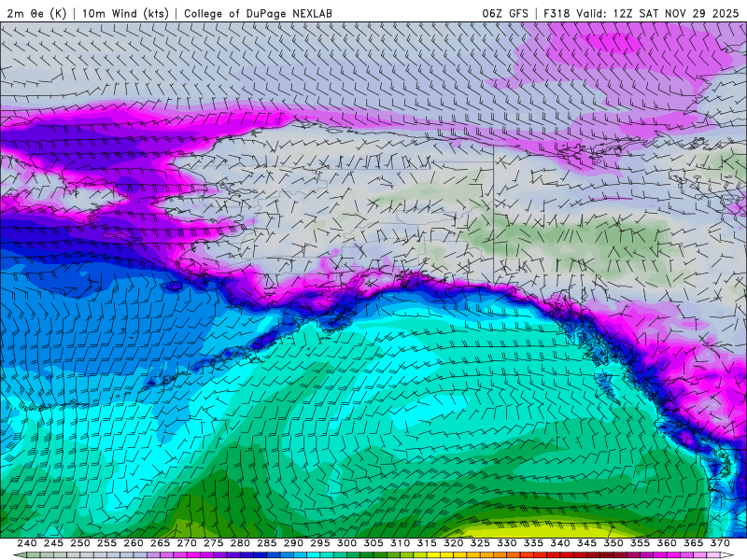
Task: Click the 350 value on the color scale
Action: [x=613, y=543]
